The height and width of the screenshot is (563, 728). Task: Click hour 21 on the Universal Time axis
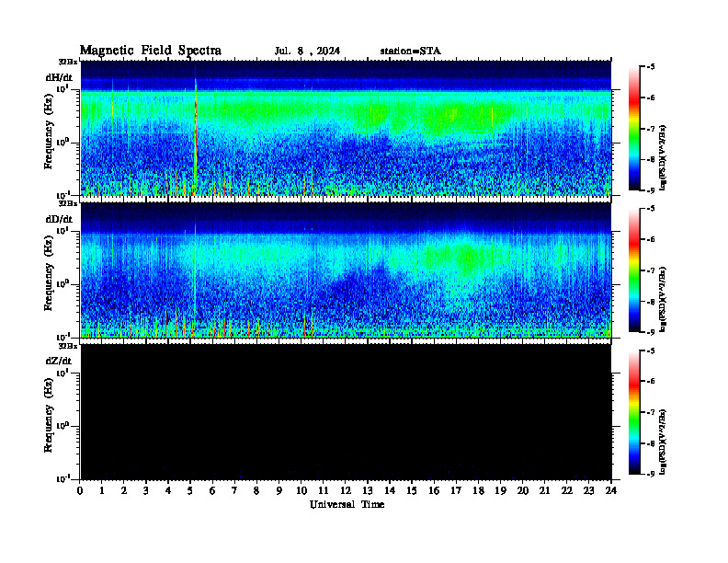point(544,491)
